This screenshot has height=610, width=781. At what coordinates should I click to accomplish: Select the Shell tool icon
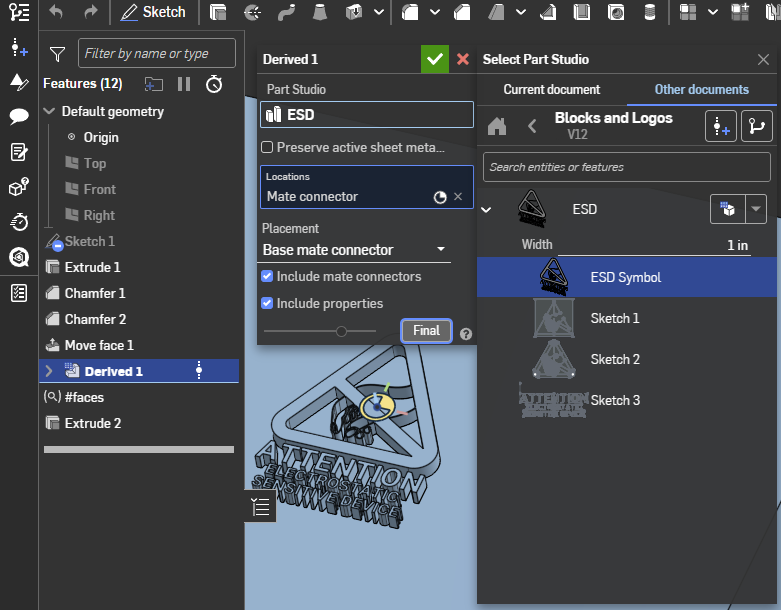pos(581,12)
